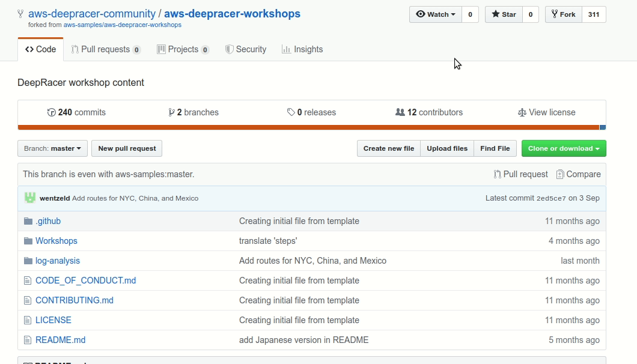
Task: Open CONTRIBUTING.md file
Action: (x=75, y=300)
